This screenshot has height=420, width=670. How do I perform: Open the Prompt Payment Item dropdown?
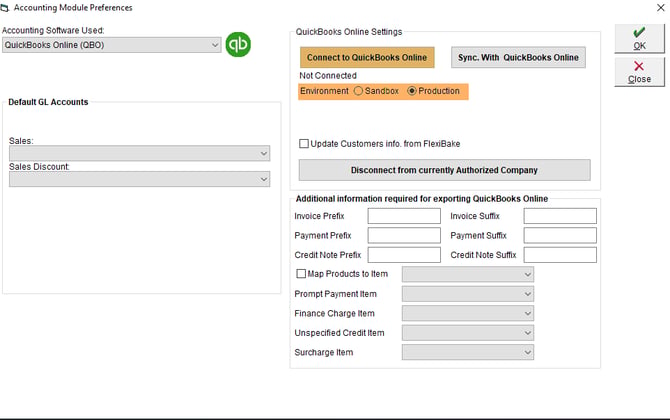point(468,294)
